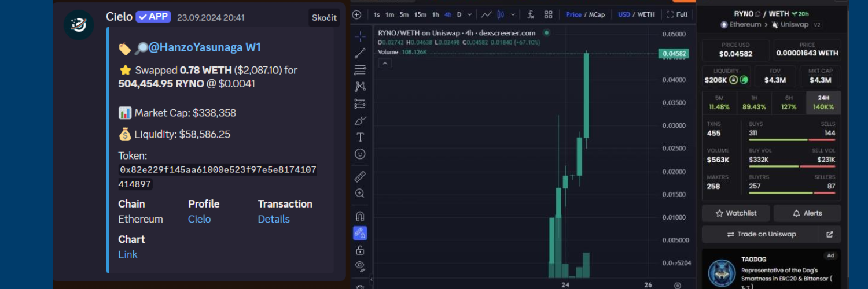Select the ruler measure tool
The width and height of the screenshot is (868, 289).
tap(360, 176)
